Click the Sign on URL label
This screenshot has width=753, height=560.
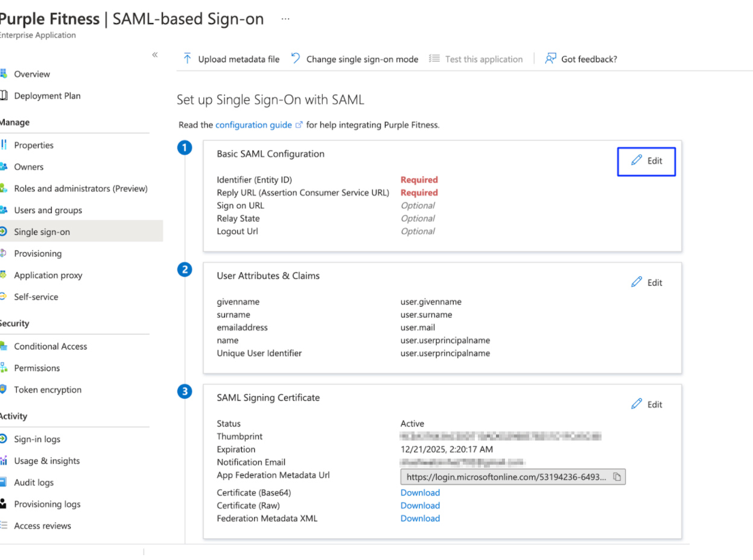(x=240, y=205)
